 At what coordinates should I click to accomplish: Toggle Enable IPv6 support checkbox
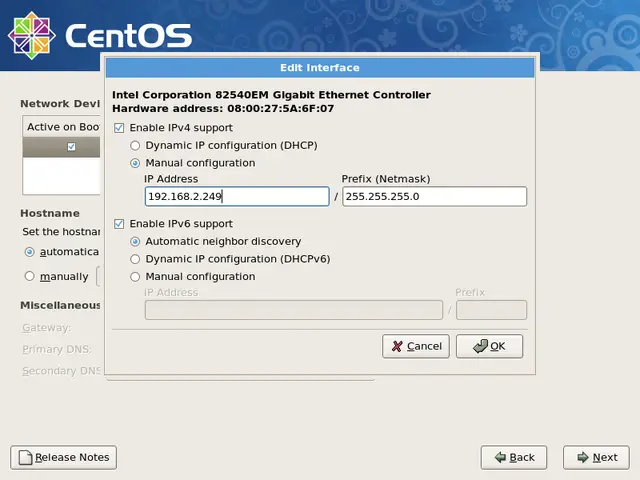(x=119, y=224)
